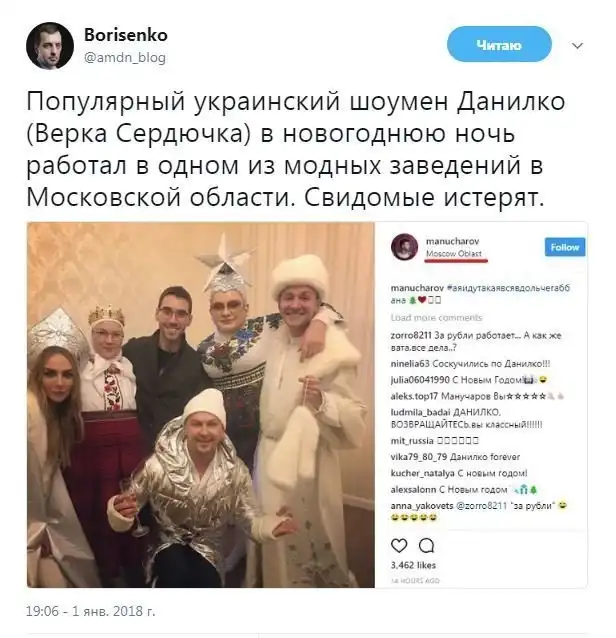
Task: Open the tweet timestamp 19:06 - 1 янв. 2018
Action: pos(90,611)
